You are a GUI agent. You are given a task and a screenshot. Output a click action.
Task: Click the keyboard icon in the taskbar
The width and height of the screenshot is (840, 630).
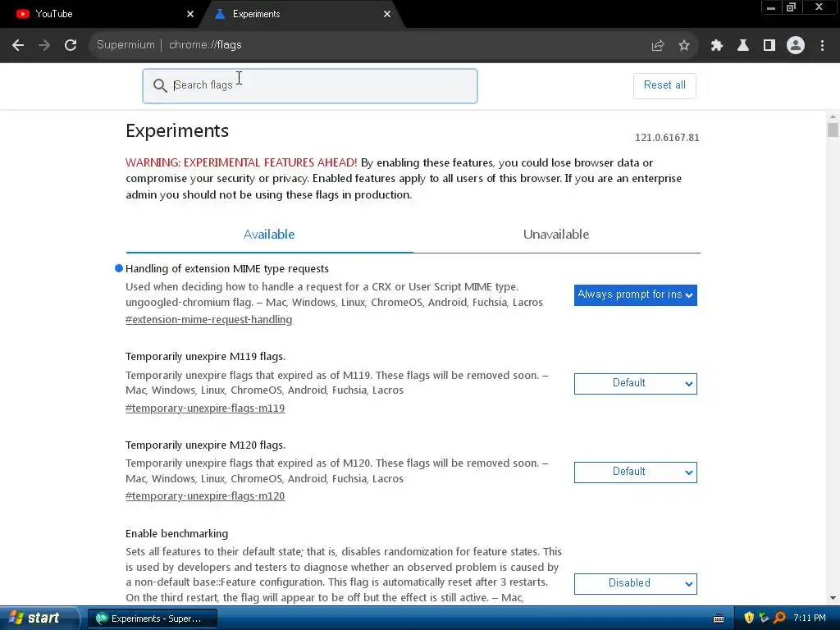click(x=719, y=619)
